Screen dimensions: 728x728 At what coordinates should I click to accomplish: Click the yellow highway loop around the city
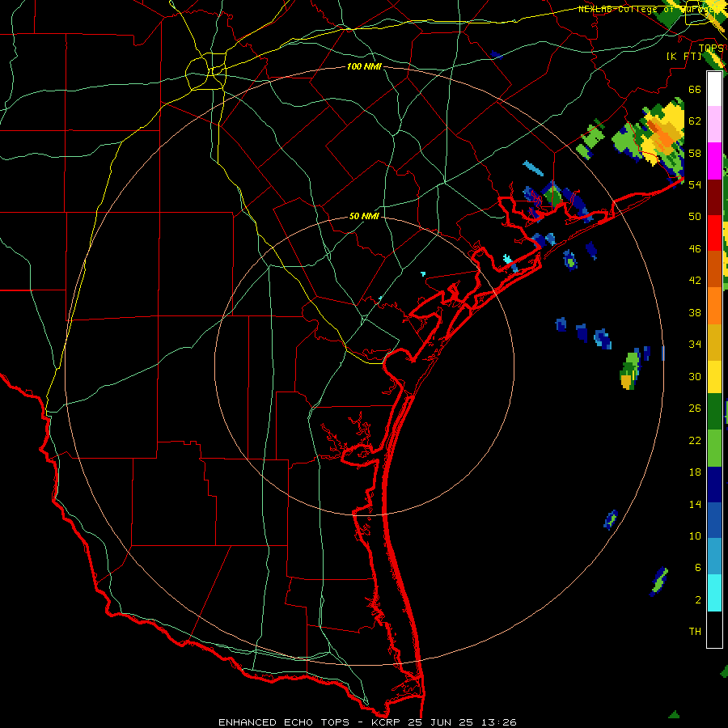(x=206, y=71)
